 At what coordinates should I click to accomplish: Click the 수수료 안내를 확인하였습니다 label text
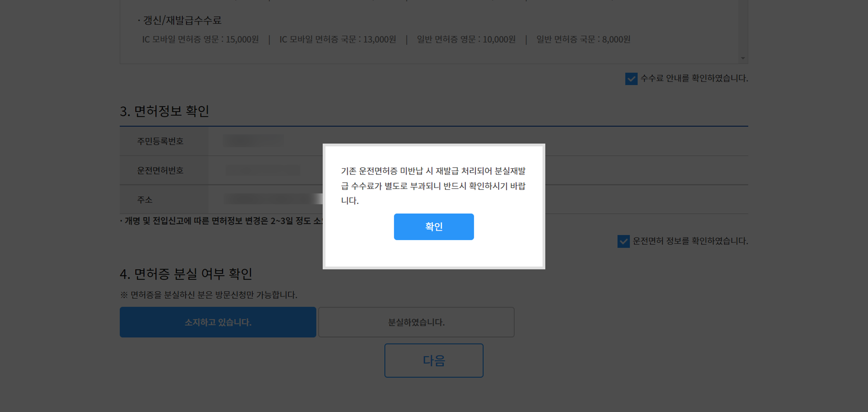694,78
